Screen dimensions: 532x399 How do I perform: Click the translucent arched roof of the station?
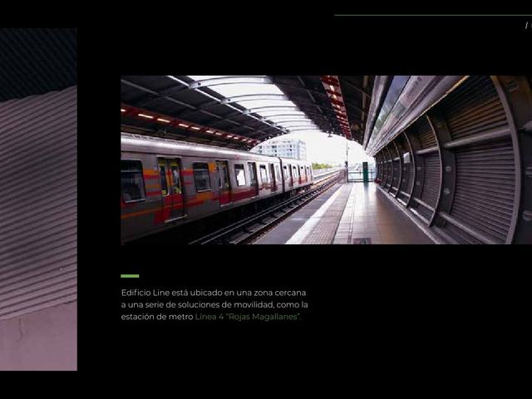click(x=258, y=101)
